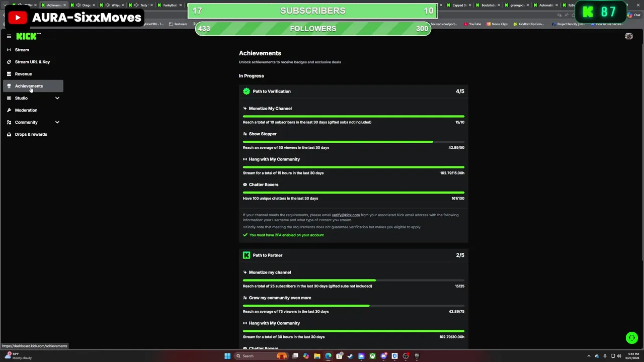Open the Windows Start menu

click(227, 356)
